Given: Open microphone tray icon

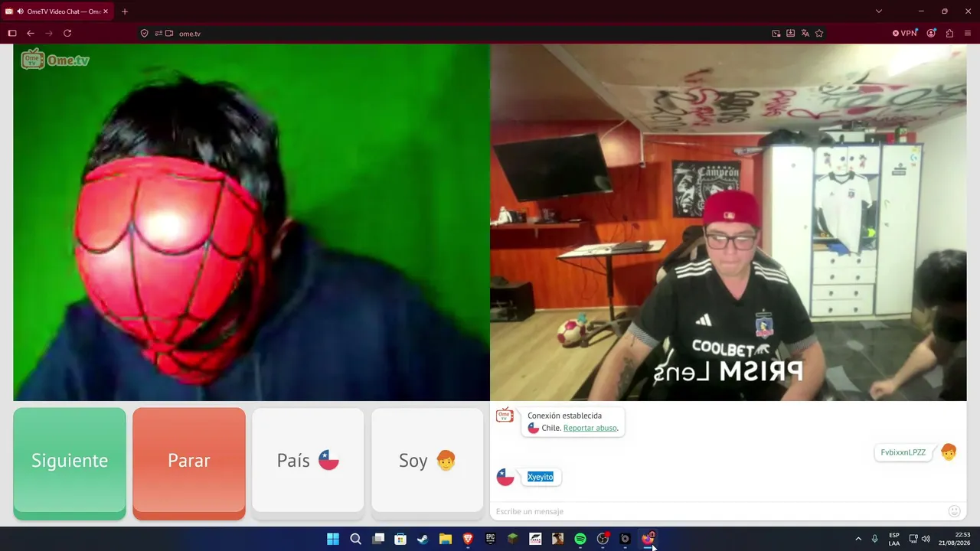Looking at the screenshot, I should pyautogui.click(x=875, y=539).
